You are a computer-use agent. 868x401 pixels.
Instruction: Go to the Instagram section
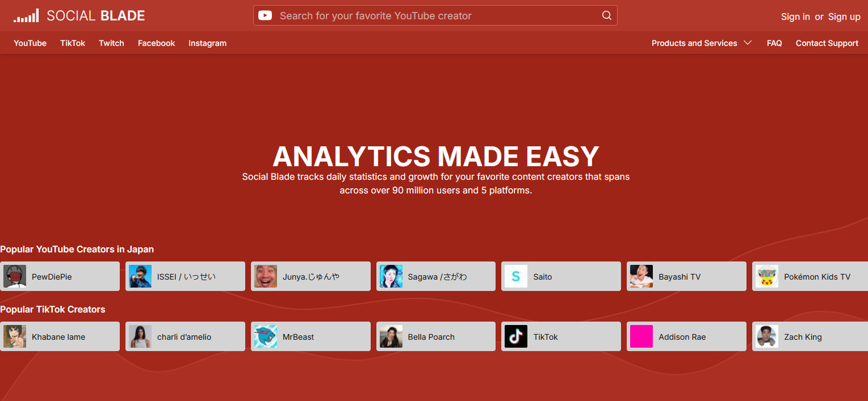[207, 43]
